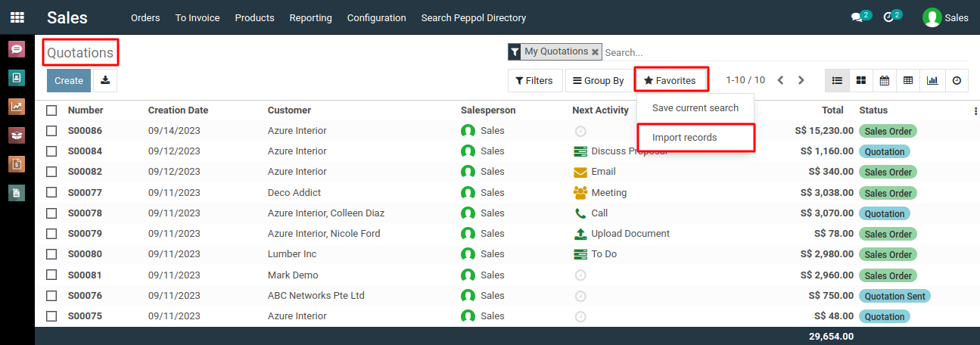Click the empty activity clock for S00076
Viewport: 980px width, 345px height.
point(580,296)
